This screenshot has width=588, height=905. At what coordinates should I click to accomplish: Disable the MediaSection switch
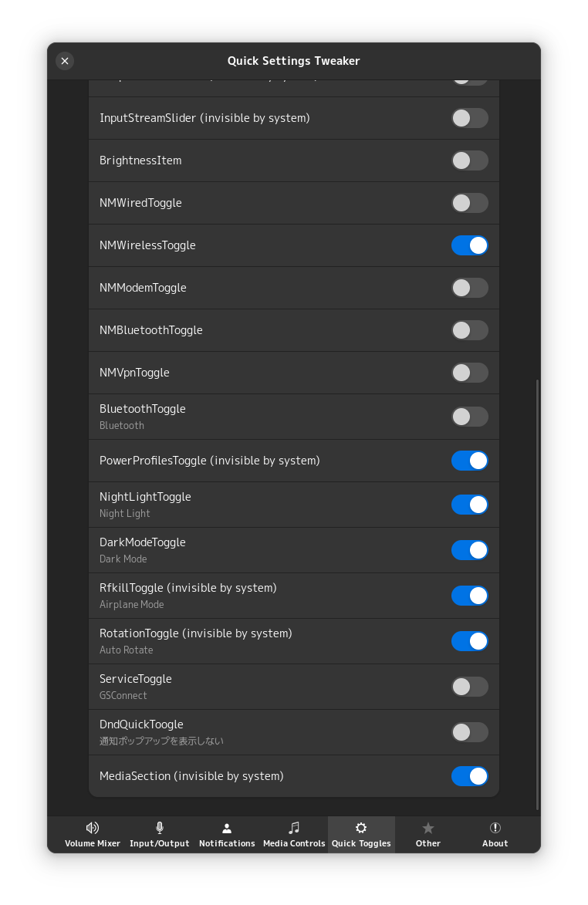pyautogui.click(x=469, y=776)
